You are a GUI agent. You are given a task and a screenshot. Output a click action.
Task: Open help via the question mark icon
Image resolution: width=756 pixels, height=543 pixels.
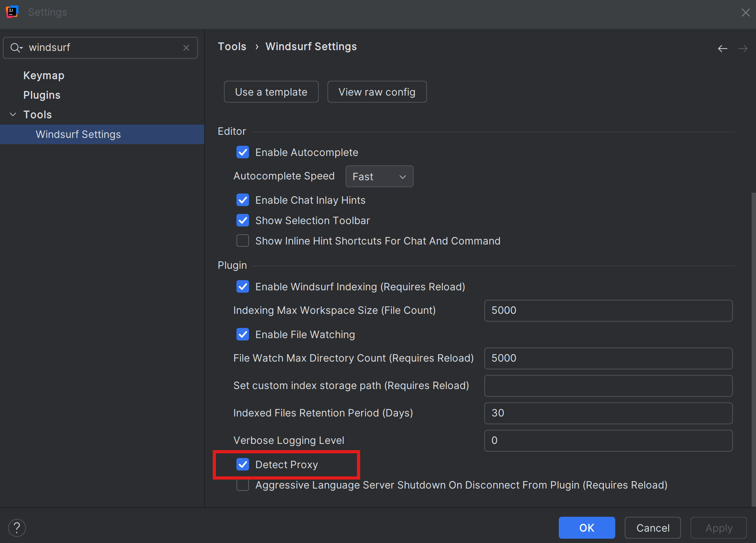17,528
